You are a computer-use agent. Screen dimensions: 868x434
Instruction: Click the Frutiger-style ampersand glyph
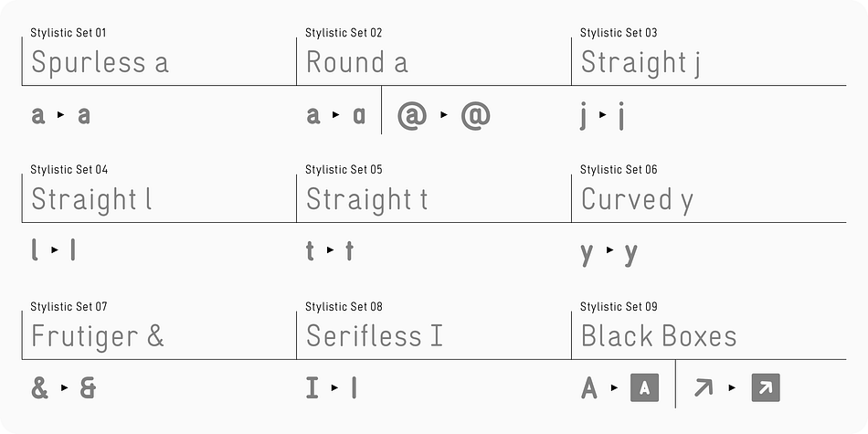tap(88, 388)
